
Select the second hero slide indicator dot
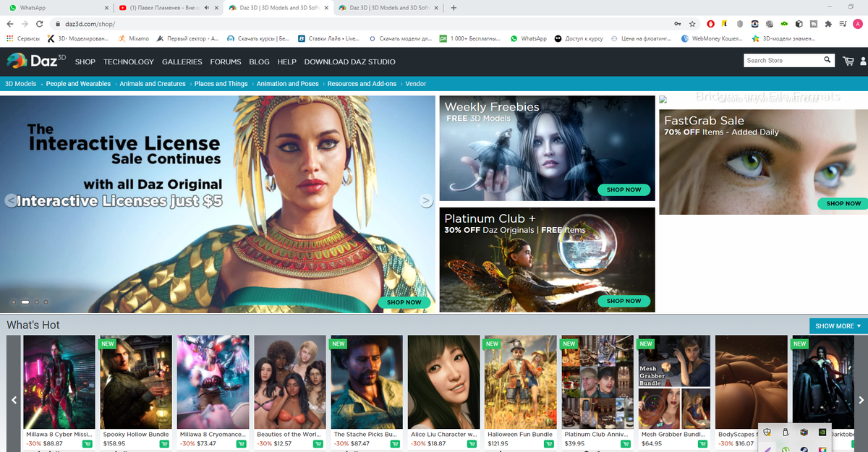[x=25, y=302]
